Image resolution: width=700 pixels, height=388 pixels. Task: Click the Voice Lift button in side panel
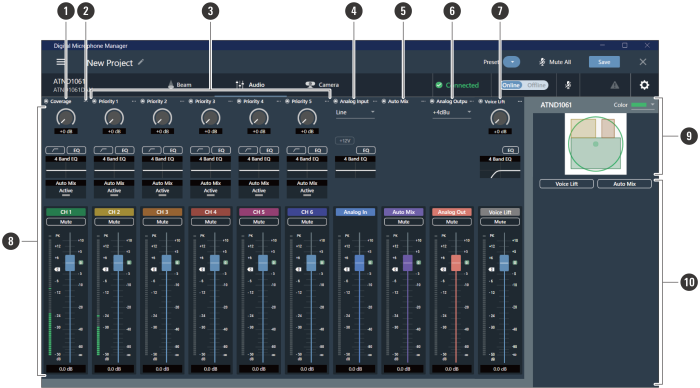567,184
